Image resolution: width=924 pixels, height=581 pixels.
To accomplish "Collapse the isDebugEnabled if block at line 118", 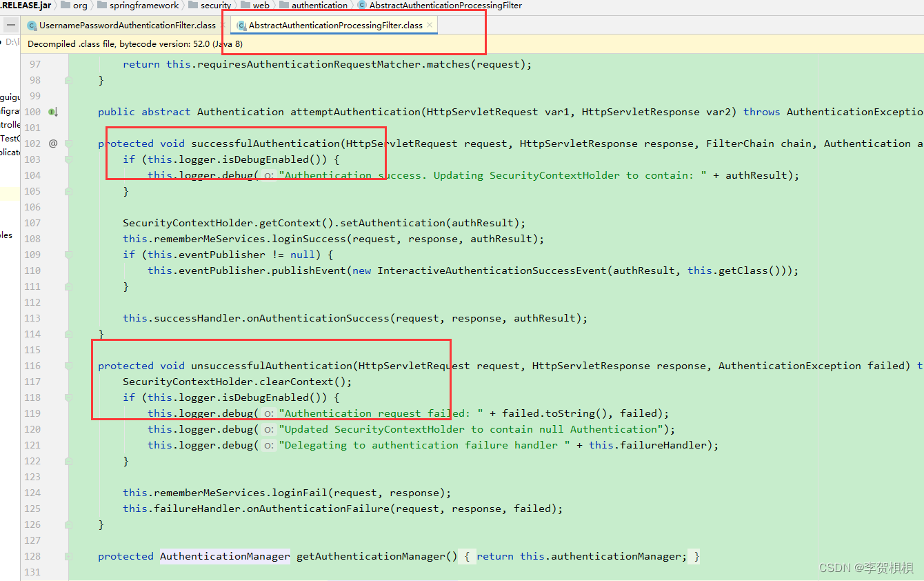I will click(68, 397).
